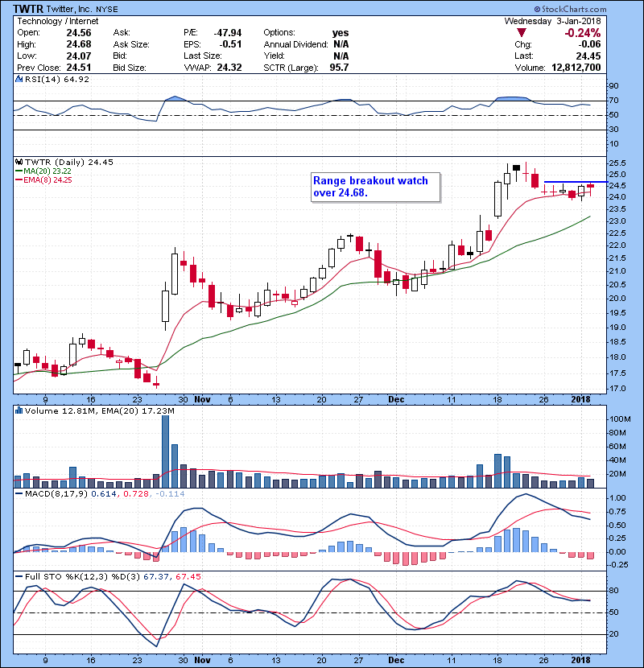Click the red down-triangle change indicator
644x668 pixels.
pos(522,33)
